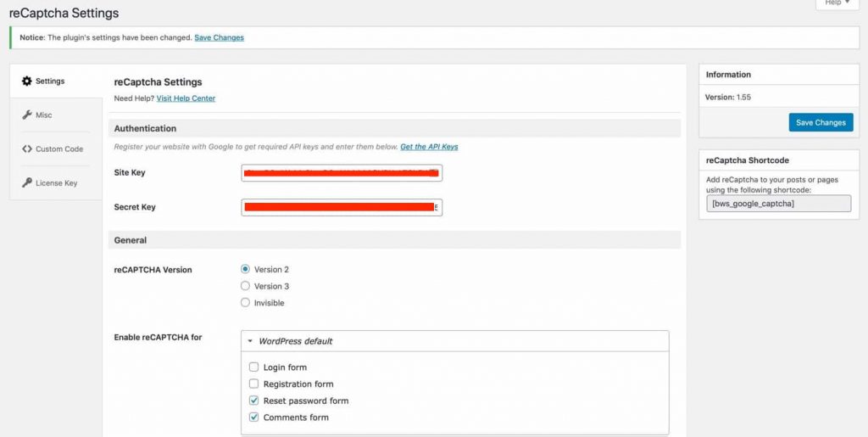868x437 pixels.
Task: Follow the Get the API Keys link
Action: pos(429,147)
